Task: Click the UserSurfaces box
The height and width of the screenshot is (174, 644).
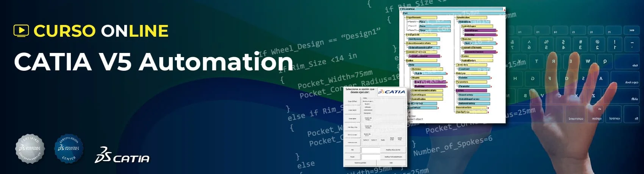Action: pos(471,112)
